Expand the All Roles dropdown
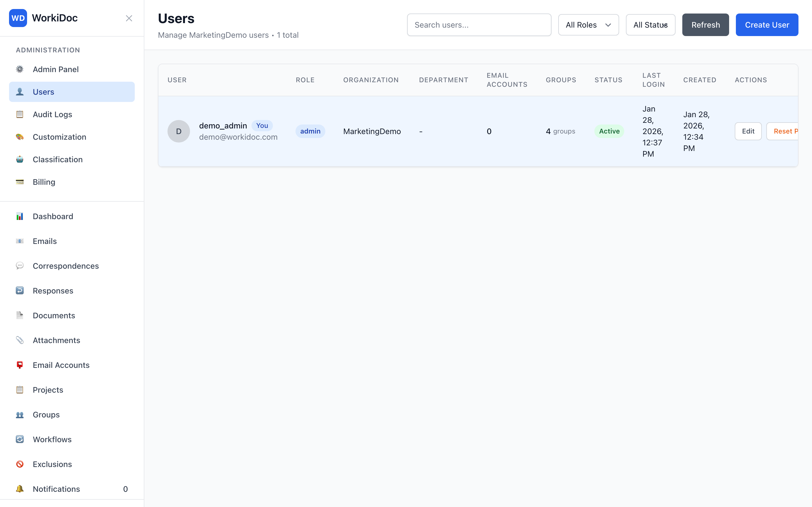The width and height of the screenshot is (812, 507). tap(588, 25)
